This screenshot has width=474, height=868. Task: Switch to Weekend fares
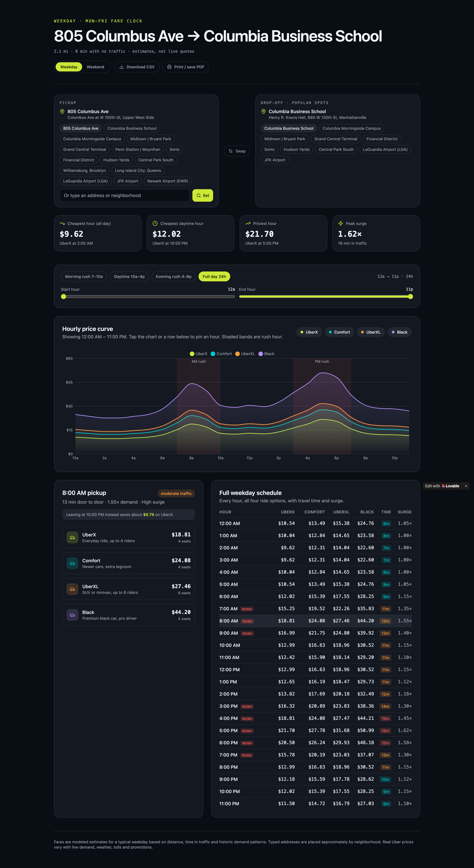pyautogui.click(x=95, y=67)
